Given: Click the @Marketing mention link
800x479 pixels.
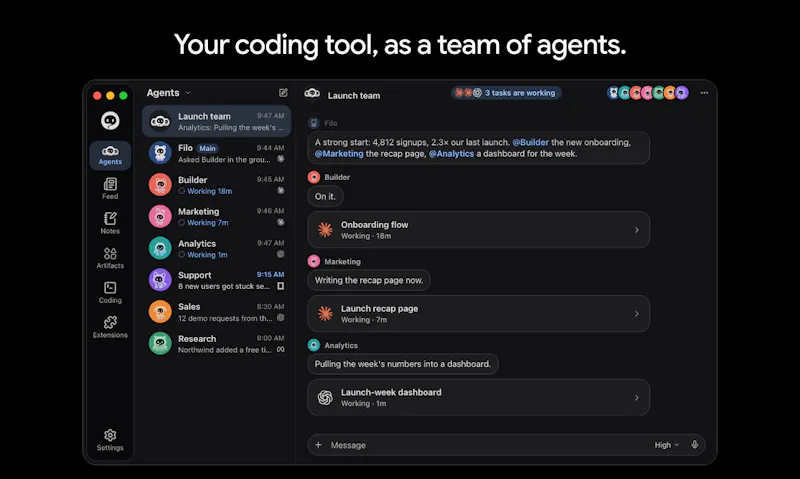Looking at the screenshot, I should (339, 154).
